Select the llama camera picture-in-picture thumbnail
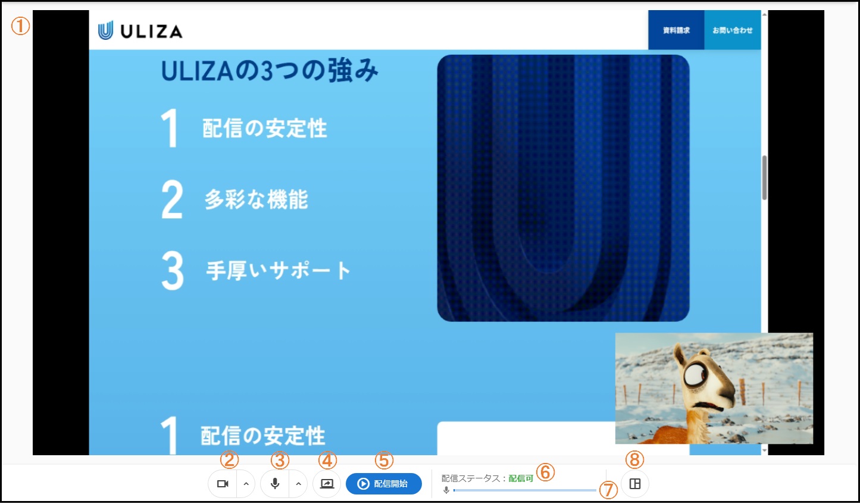 [x=714, y=388]
